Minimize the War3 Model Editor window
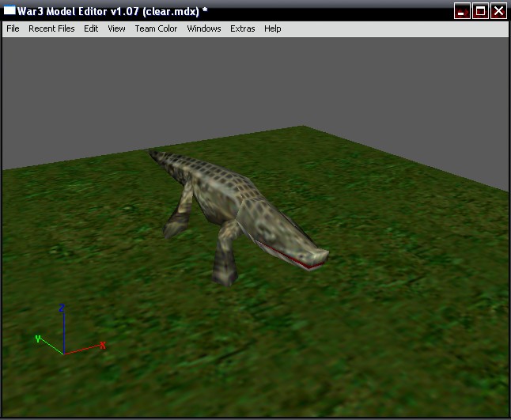The height and width of the screenshot is (420, 511). click(462, 11)
